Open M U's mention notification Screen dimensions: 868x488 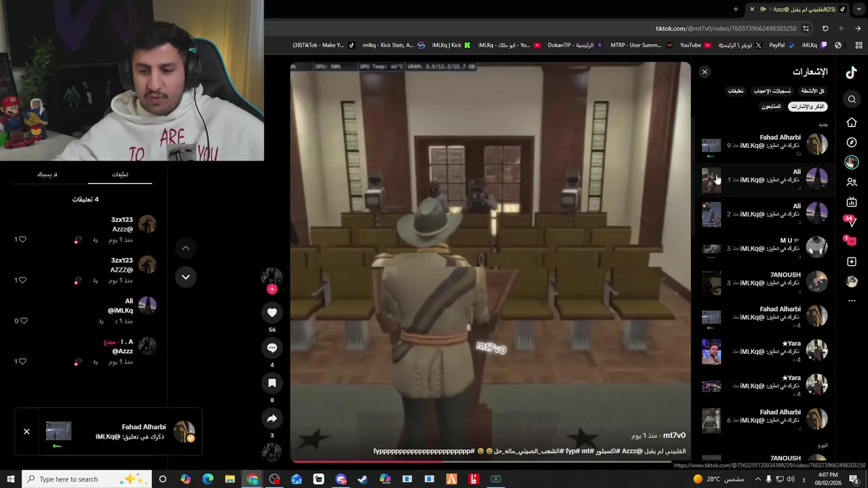(765, 247)
